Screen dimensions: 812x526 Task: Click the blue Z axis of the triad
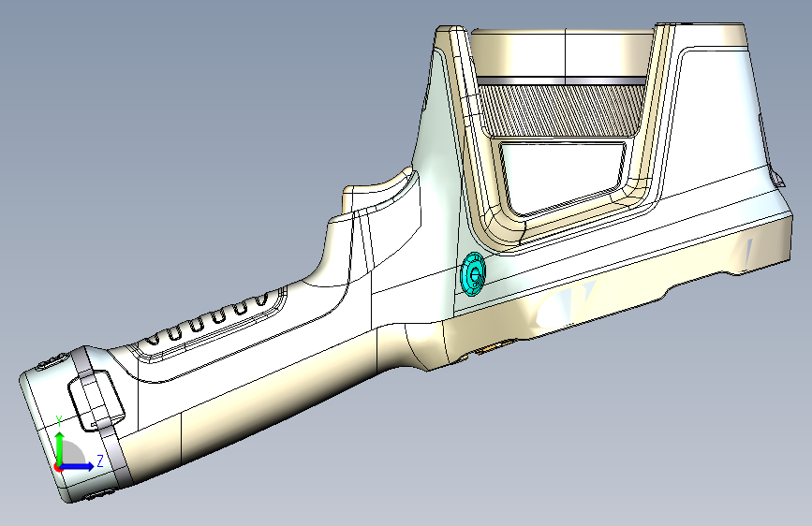coord(78,466)
